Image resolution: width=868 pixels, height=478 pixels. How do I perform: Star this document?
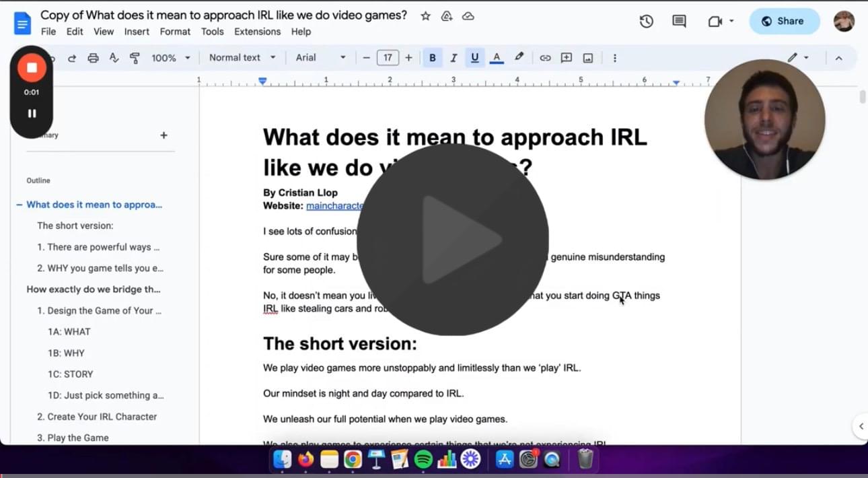point(425,16)
